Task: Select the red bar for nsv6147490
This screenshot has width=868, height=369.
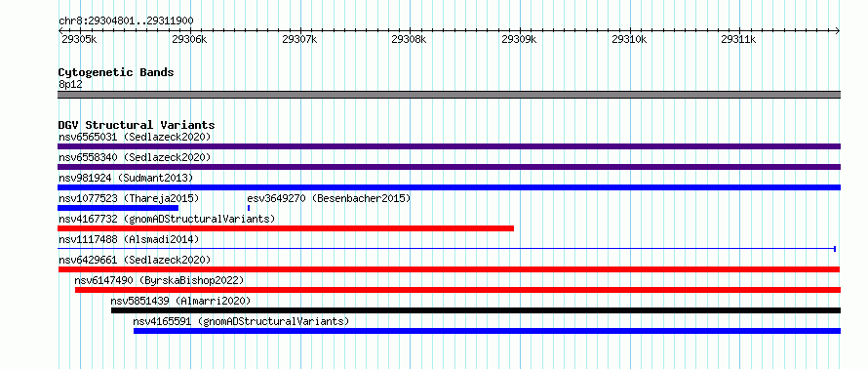Action: tap(457, 290)
